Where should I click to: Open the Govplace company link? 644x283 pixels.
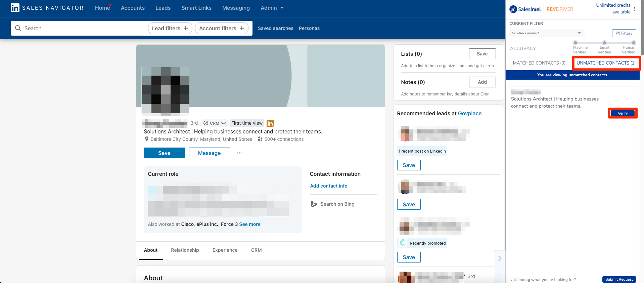pyautogui.click(x=470, y=113)
